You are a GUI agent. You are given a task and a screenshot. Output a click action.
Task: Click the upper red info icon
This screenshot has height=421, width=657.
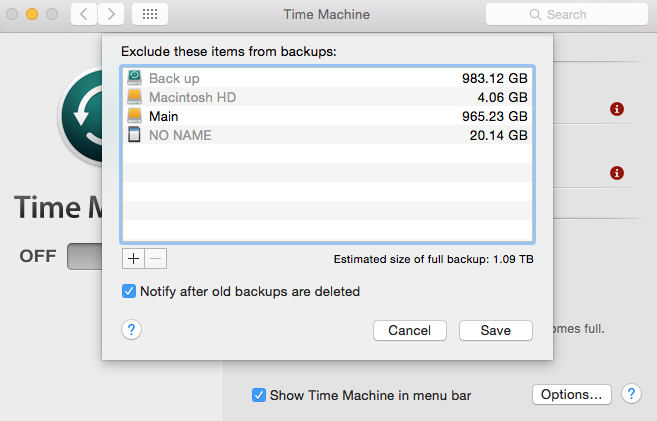[617, 109]
